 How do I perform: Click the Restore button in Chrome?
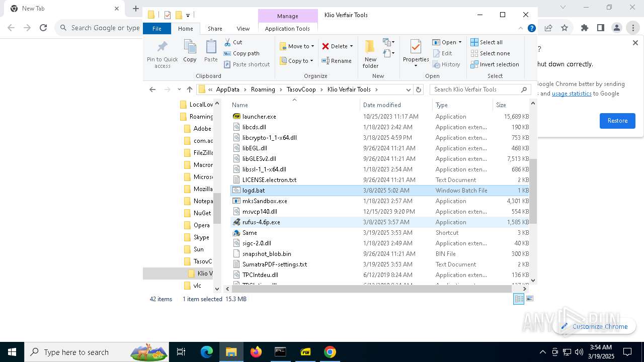[x=617, y=121]
